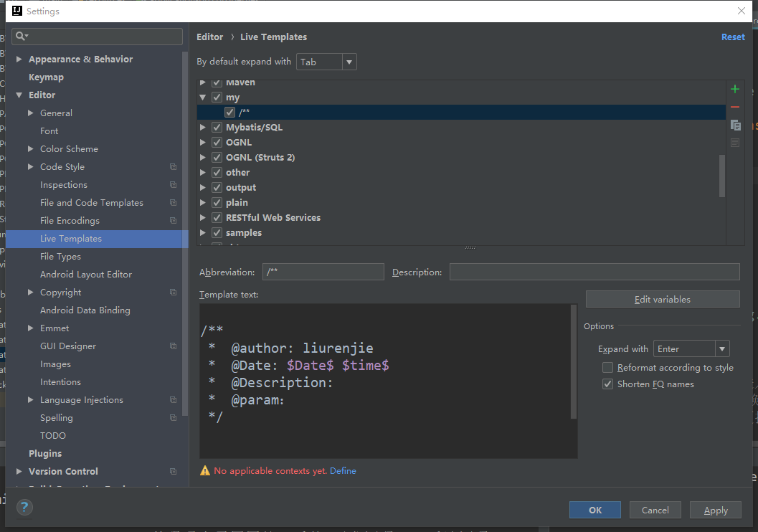
Task: Click the warning icon near contexts message
Action: pos(205,470)
